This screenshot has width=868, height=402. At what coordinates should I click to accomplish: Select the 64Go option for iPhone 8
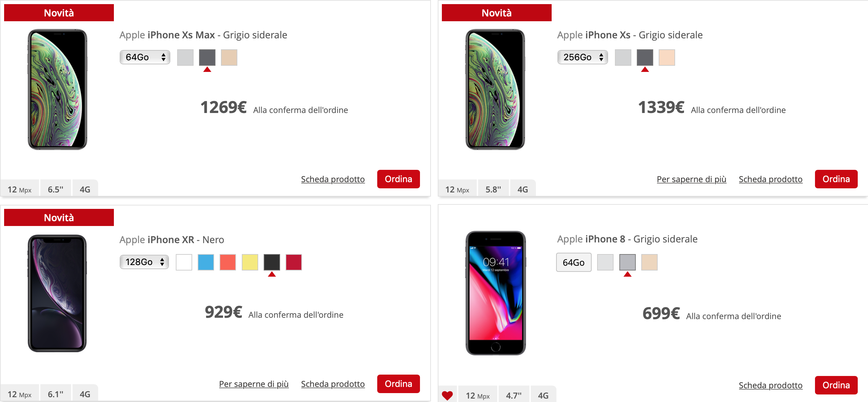[574, 262]
